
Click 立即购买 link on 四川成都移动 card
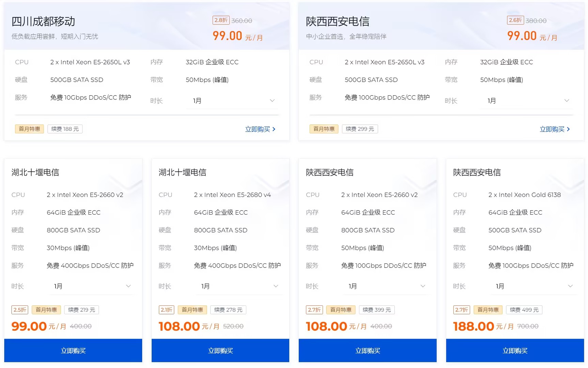tap(260, 129)
